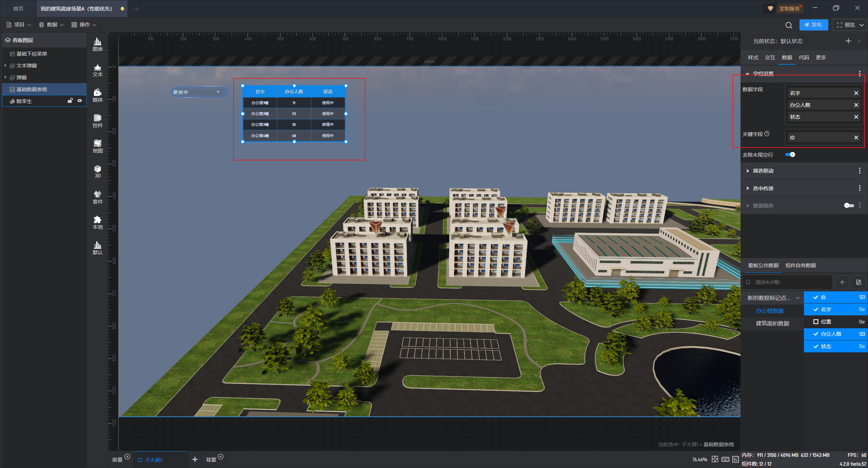Open the 项目 menu

[19, 25]
